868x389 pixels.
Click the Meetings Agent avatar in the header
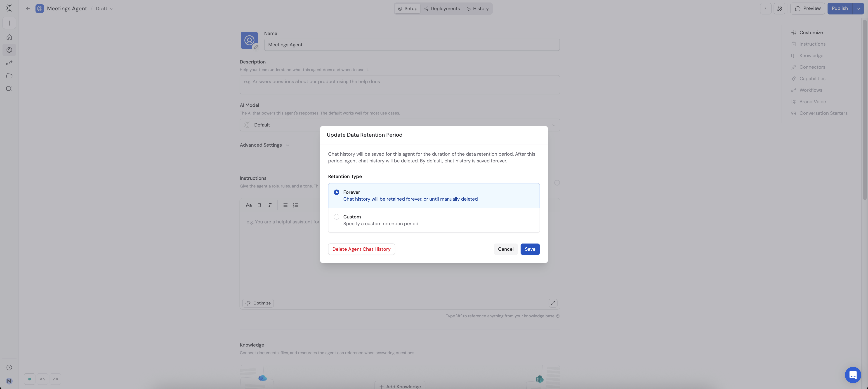click(x=39, y=8)
